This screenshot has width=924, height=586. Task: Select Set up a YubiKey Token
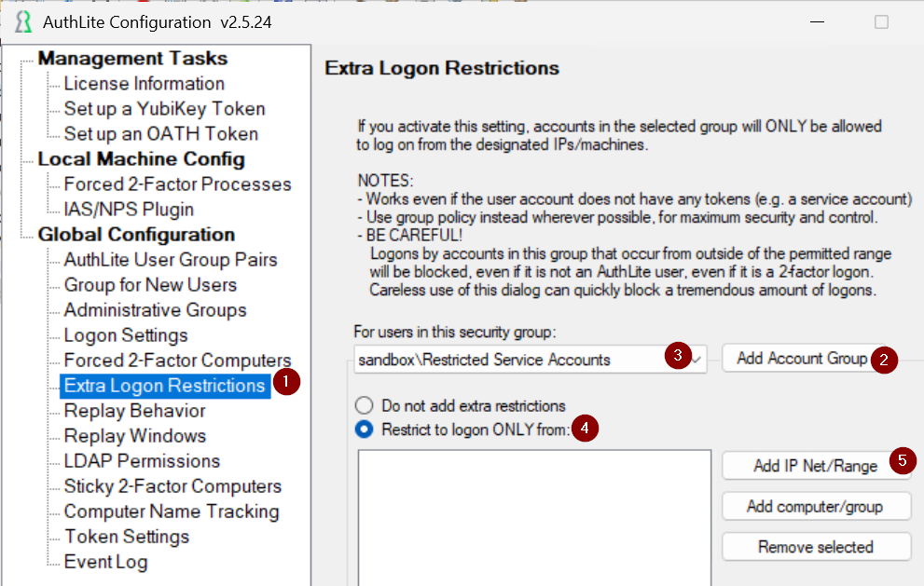[x=164, y=109]
